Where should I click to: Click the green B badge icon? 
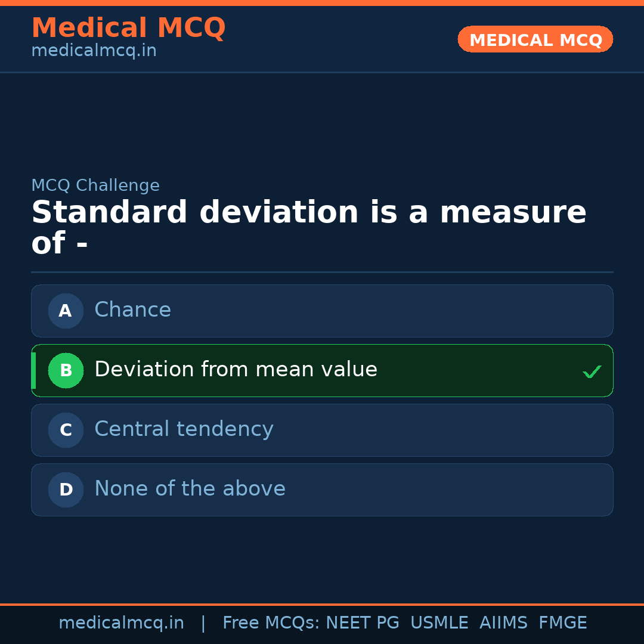pos(66,370)
